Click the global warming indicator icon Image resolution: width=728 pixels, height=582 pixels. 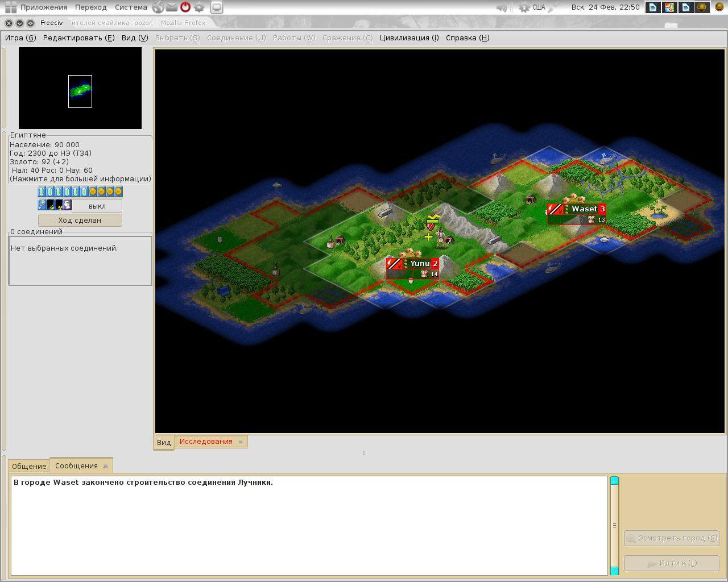pos(51,205)
